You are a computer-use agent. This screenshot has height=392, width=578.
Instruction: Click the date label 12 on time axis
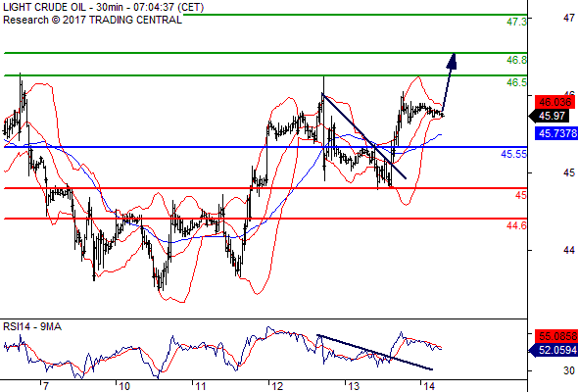pyautogui.click(x=277, y=386)
